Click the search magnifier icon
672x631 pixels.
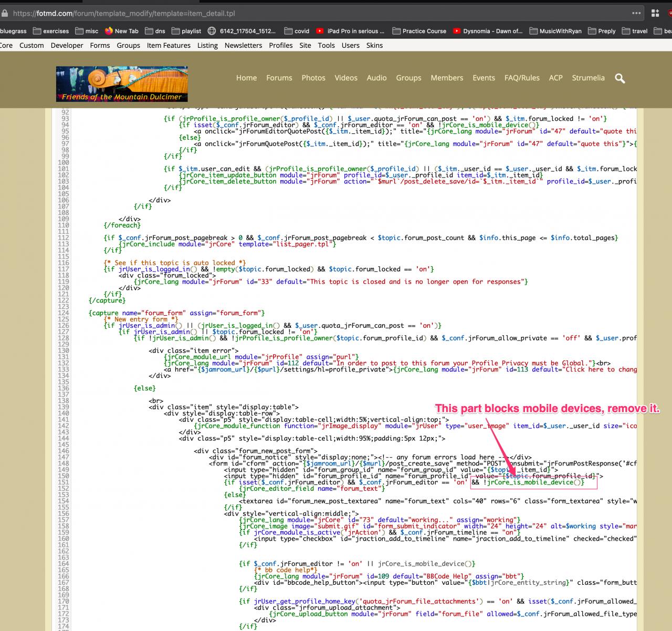pyautogui.click(x=620, y=78)
